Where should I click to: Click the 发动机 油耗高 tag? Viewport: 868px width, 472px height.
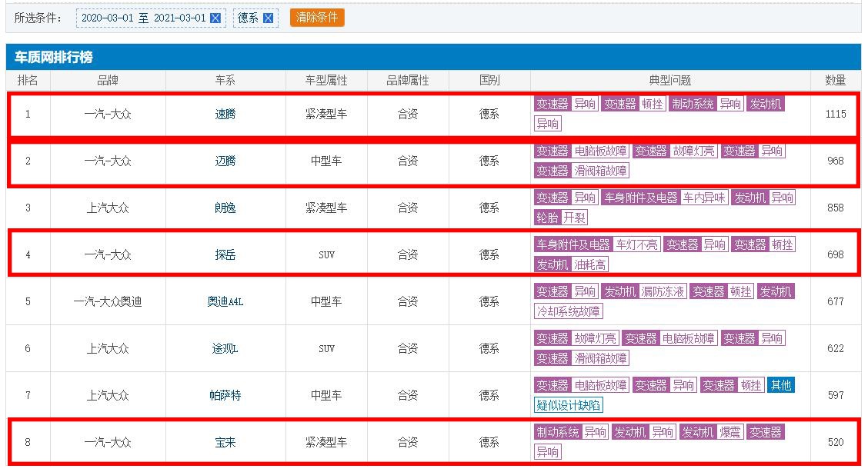click(571, 264)
